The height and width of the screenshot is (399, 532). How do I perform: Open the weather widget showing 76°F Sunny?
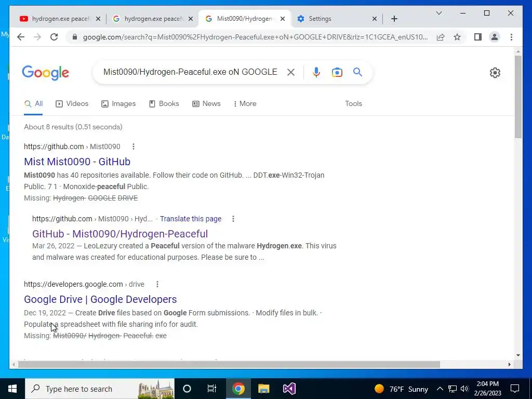tap(401, 389)
